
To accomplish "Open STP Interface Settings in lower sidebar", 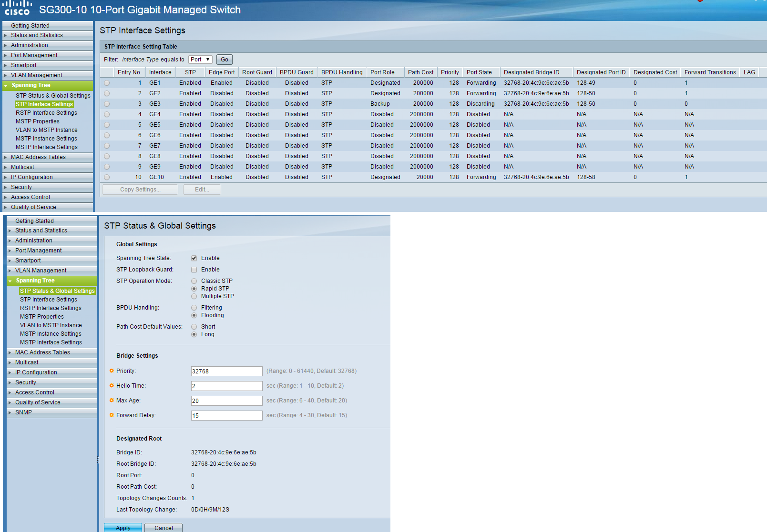I will (49, 300).
